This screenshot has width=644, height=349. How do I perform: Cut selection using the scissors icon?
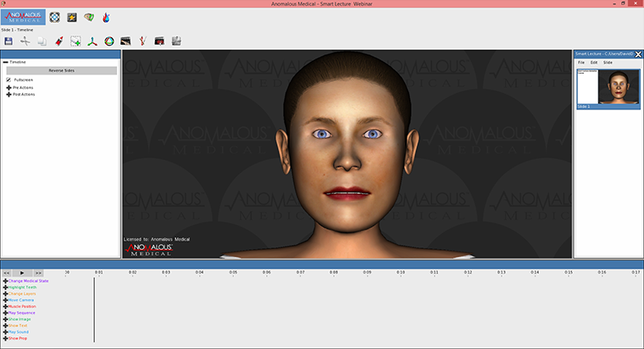coord(25,41)
